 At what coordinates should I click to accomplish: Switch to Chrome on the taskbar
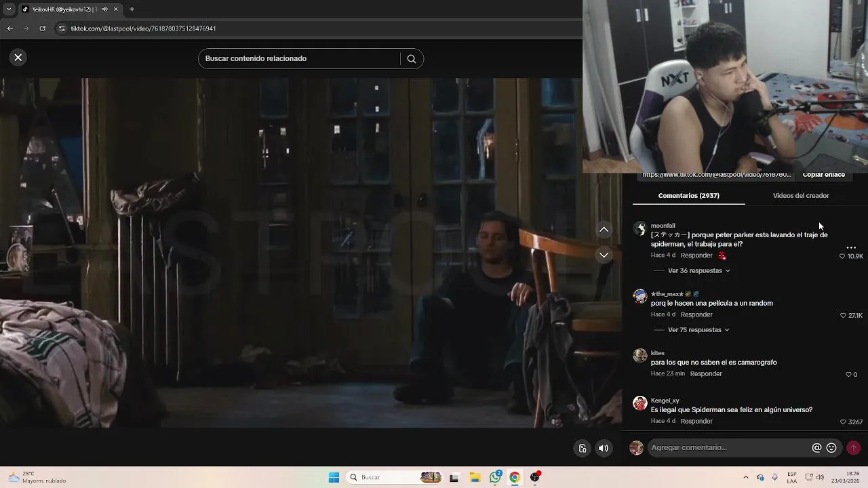click(x=515, y=478)
